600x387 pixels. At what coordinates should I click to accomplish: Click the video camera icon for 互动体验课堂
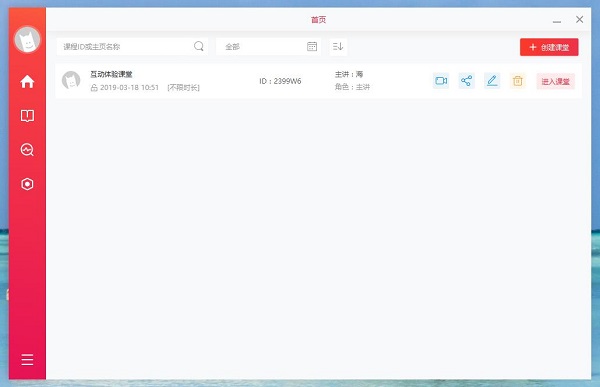click(441, 81)
